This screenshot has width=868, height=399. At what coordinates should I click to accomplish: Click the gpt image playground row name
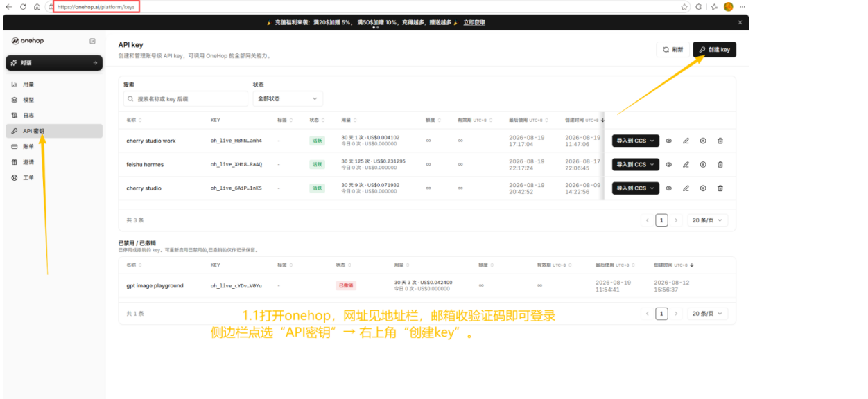coord(155,285)
